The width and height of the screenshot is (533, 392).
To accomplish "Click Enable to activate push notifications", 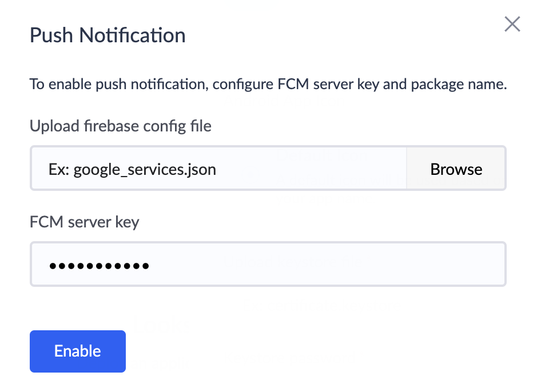I will pyautogui.click(x=77, y=351).
